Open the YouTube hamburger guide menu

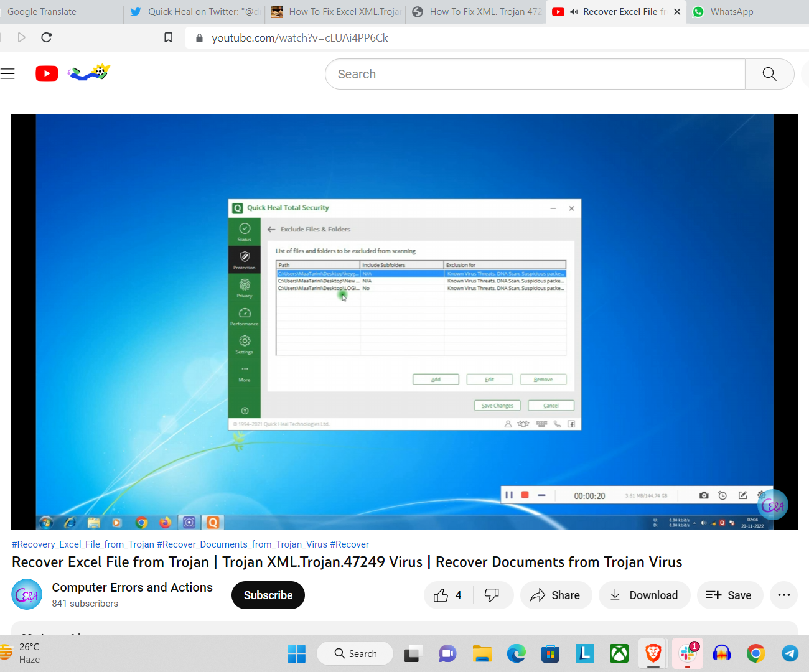[x=7, y=74]
